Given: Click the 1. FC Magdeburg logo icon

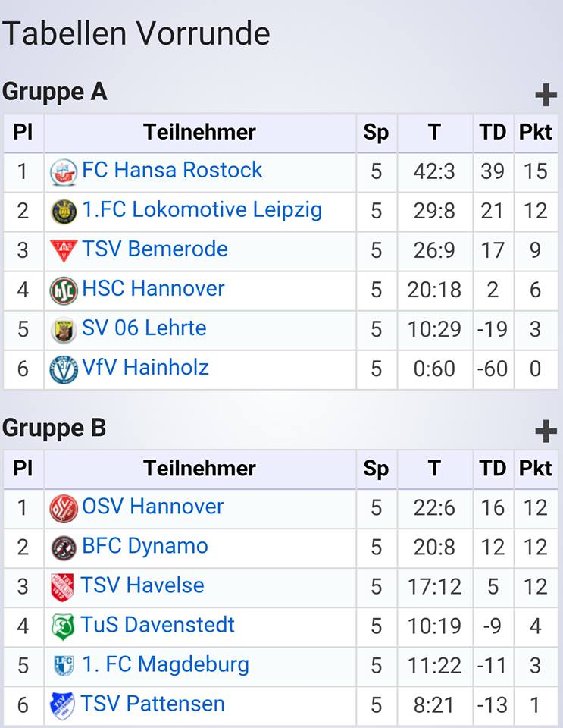Looking at the screenshot, I should click(64, 667).
